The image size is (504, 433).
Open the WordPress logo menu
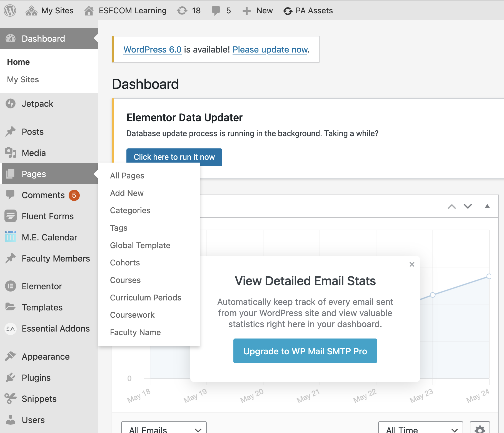pyautogui.click(x=10, y=11)
